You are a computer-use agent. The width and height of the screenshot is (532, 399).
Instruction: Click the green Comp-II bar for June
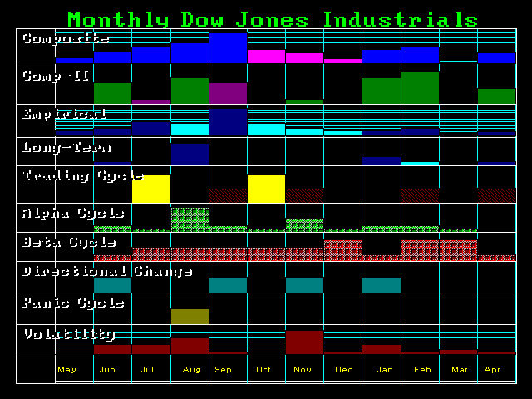click(x=113, y=93)
